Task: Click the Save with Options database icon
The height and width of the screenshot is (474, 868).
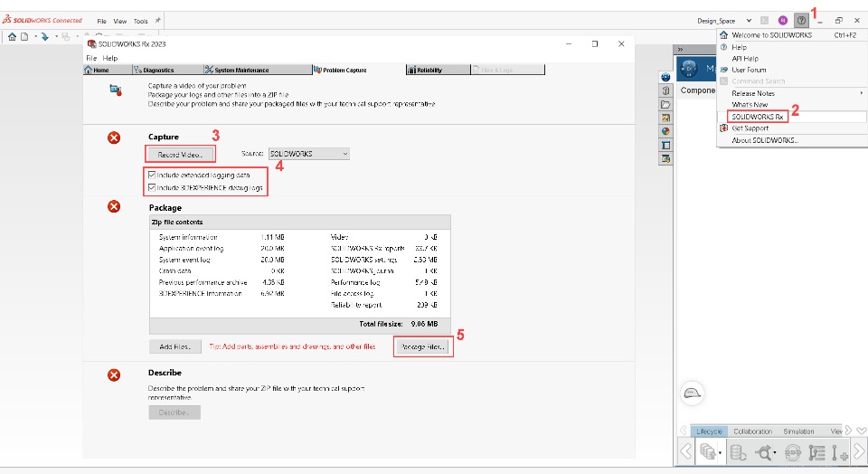Action: (x=707, y=452)
